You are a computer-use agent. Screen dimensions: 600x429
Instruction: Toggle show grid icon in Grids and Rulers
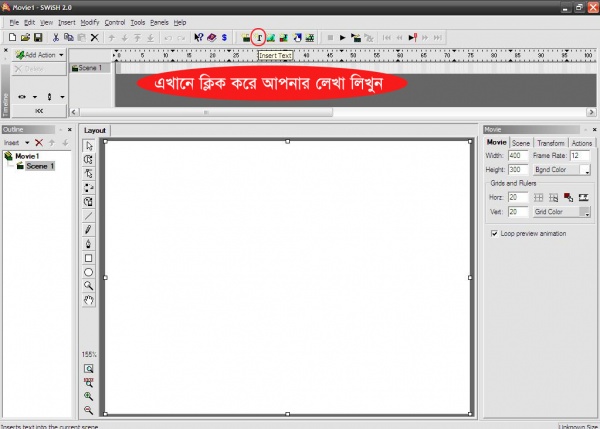click(x=538, y=197)
